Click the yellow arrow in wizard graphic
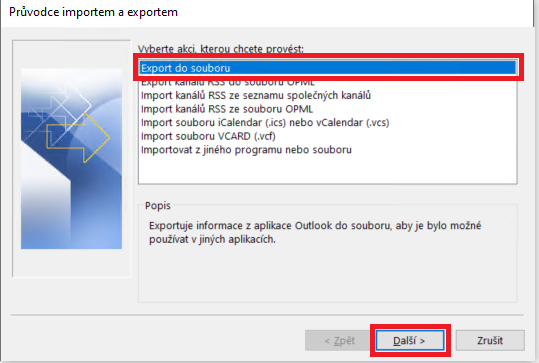539x363 pixels. pyautogui.click(x=78, y=138)
